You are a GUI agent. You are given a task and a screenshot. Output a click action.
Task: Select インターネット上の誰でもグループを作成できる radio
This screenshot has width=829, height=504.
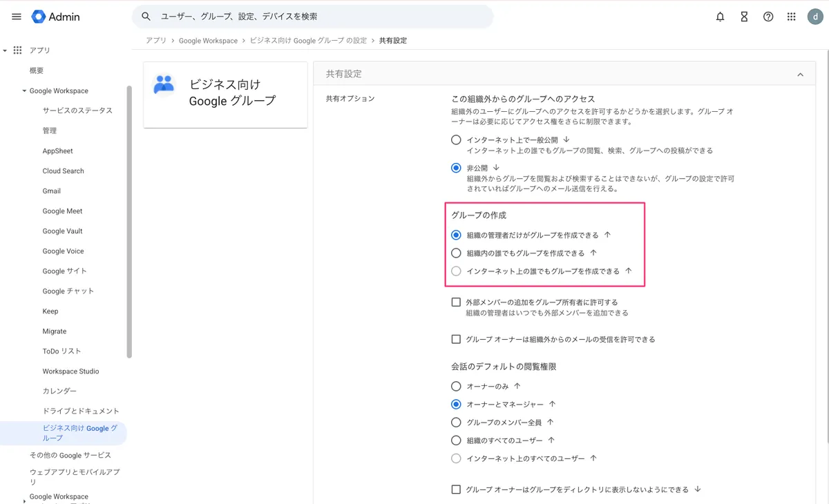pos(456,271)
